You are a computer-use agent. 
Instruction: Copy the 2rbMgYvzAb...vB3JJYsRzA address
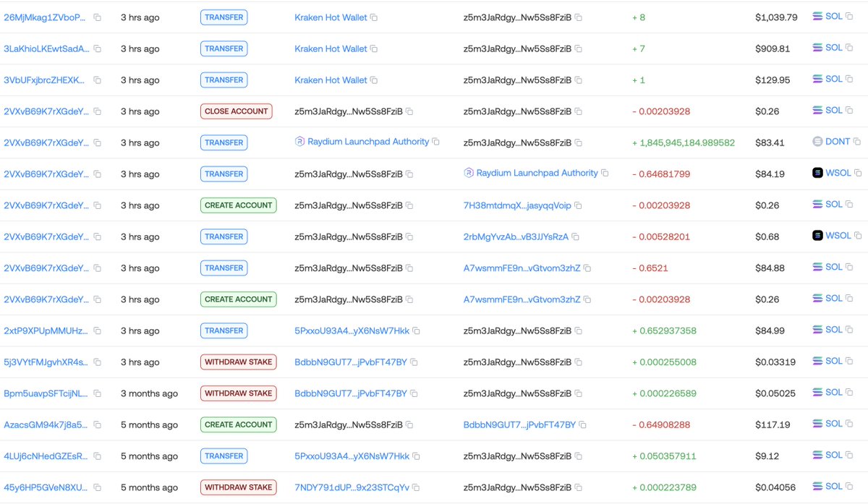coord(576,237)
